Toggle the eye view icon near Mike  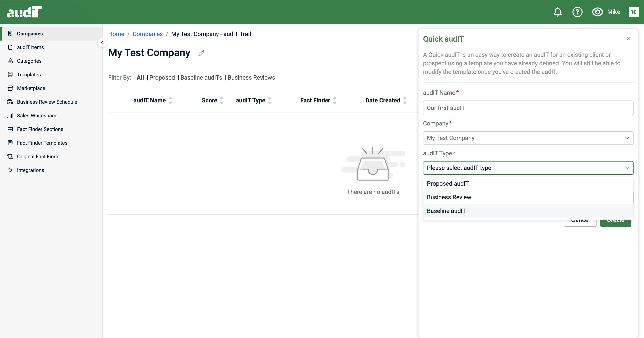[x=597, y=12]
